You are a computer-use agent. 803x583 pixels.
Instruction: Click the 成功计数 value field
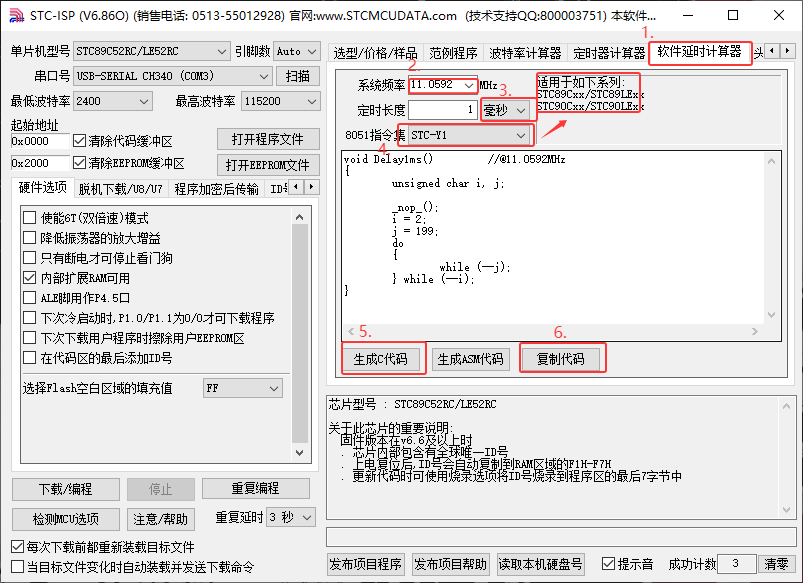tap(736, 565)
